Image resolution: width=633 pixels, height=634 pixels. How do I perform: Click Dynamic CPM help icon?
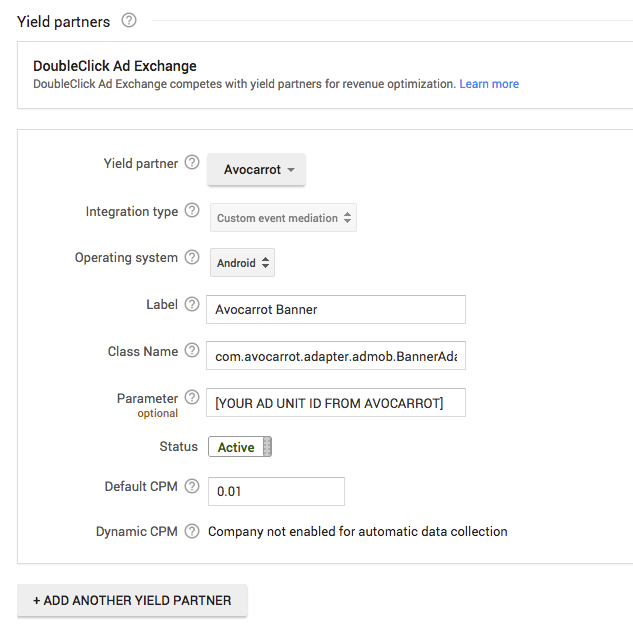pyautogui.click(x=192, y=531)
